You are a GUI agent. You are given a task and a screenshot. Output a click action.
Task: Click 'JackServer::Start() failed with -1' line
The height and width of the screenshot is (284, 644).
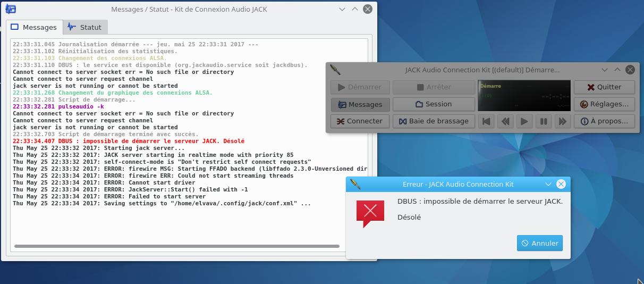coord(130,189)
